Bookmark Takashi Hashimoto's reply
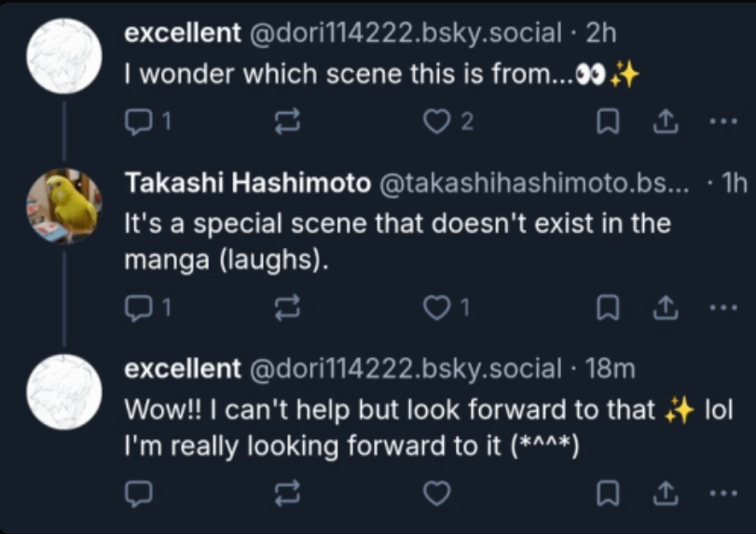The height and width of the screenshot is (534, 756). 608,308
